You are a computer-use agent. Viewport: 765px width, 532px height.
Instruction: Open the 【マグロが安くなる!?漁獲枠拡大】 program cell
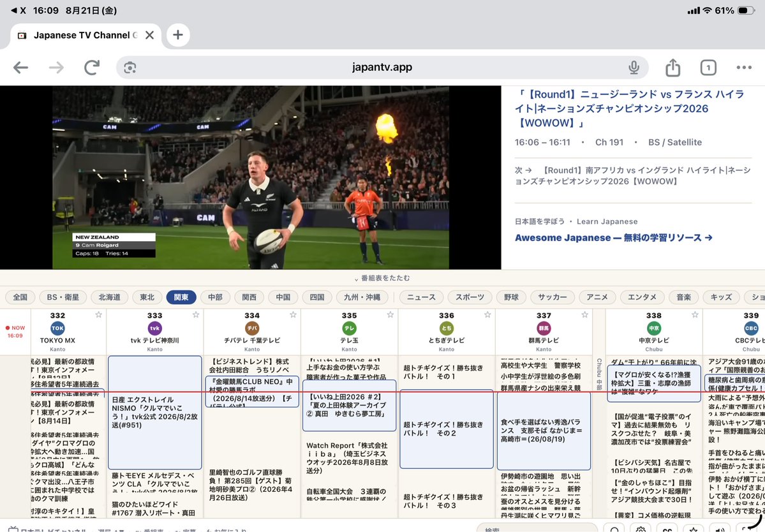(654, 383)
